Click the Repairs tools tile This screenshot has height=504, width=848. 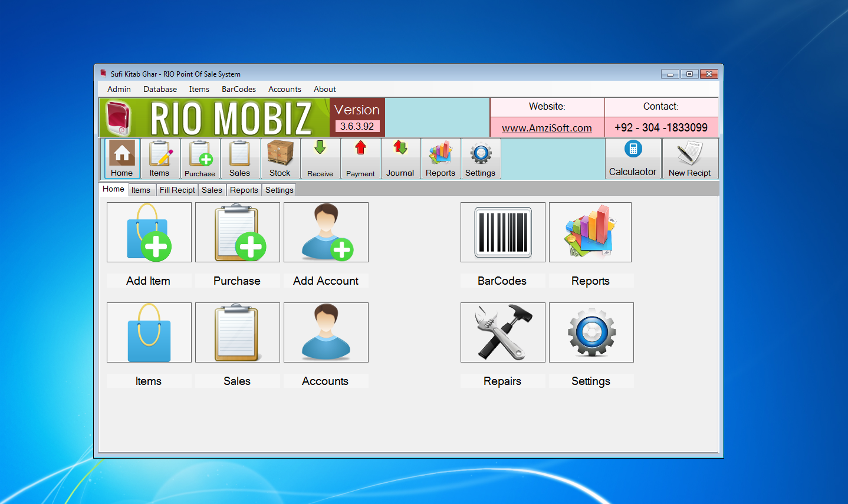click(502, 332)
